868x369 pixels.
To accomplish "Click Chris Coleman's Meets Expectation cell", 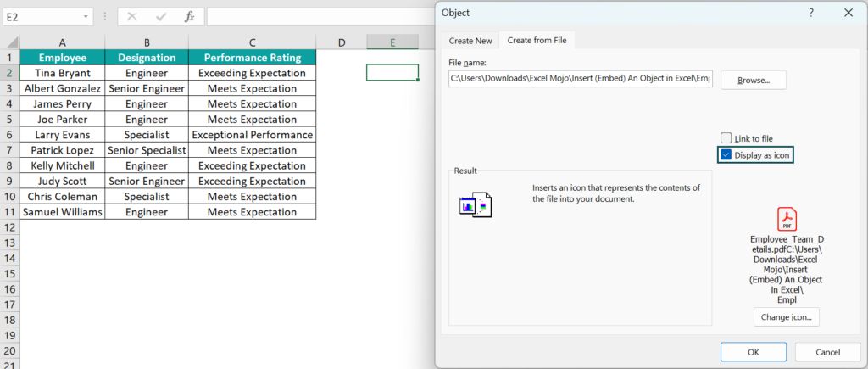I will [253, 197].
